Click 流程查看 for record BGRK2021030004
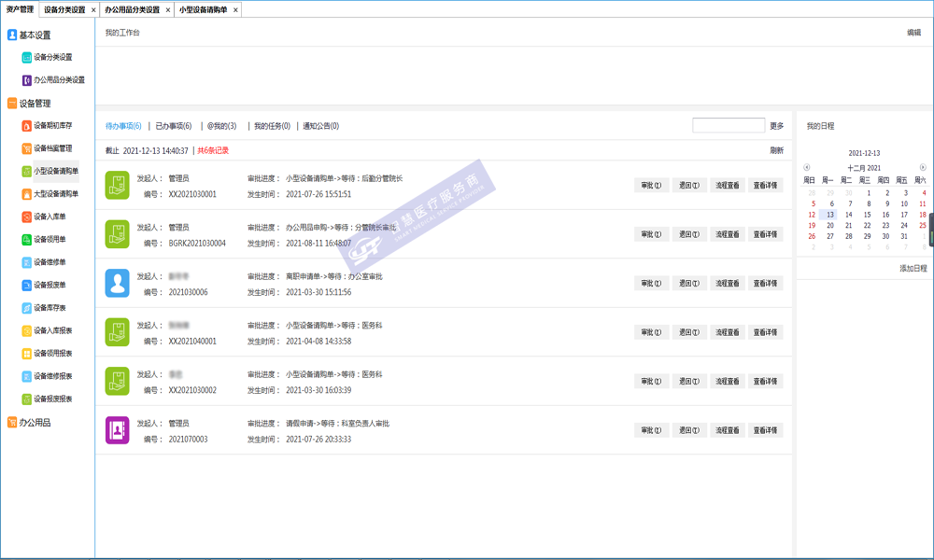Viewport: 934px width, 560px height. click(x=728, y=234)
